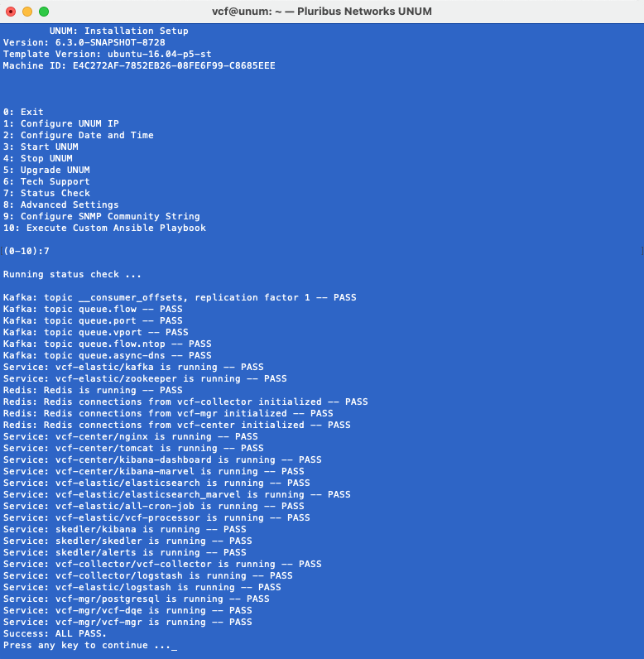
Task: Click '9: Configure SNMP Community String'
Action: [x=101, y=216]
